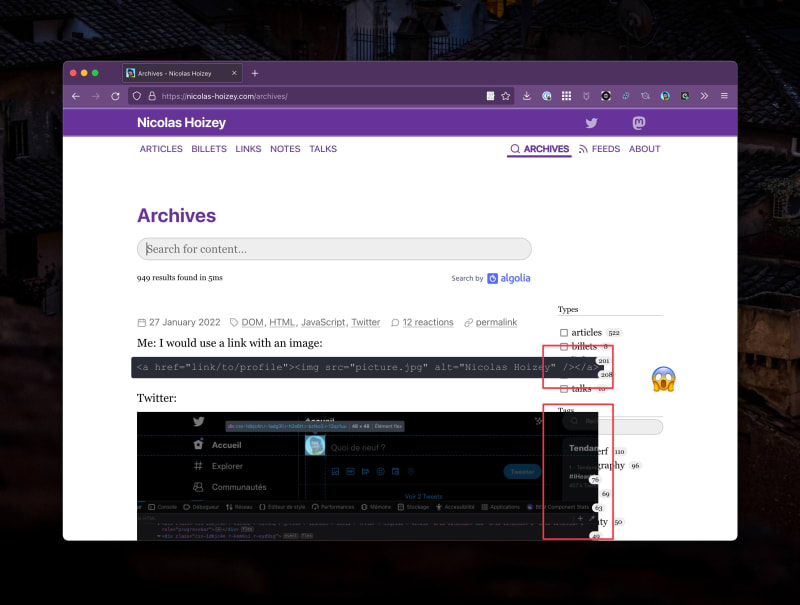Screen dimensions: 800x605
Task: Go to ARTICLES section
Action: [x=161, y=149]
